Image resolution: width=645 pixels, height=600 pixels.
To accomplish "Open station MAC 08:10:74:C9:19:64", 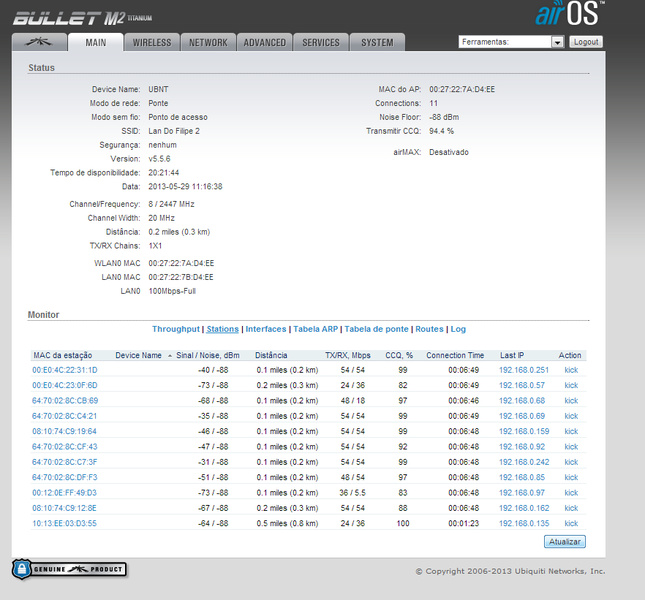I will tap(64, 431).
